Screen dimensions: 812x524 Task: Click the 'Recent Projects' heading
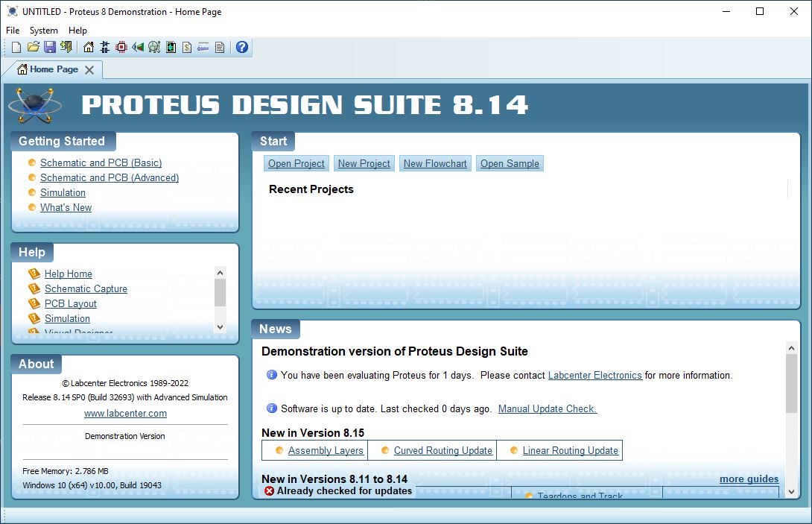coord(311,189)
